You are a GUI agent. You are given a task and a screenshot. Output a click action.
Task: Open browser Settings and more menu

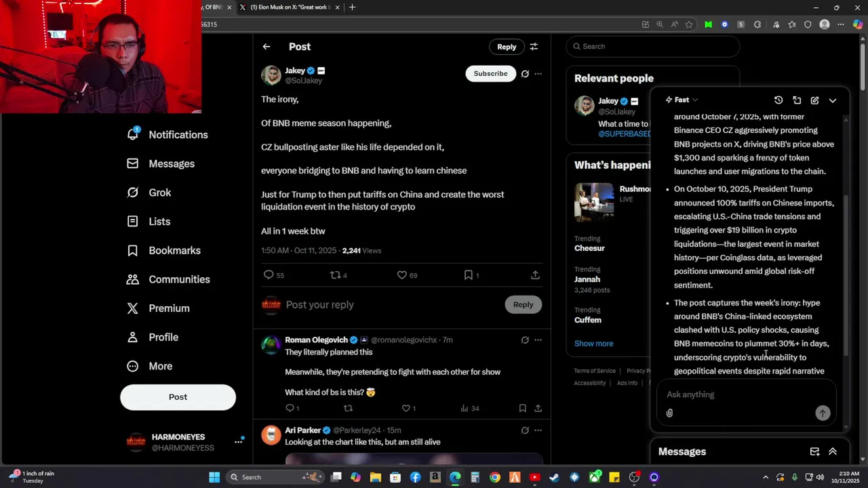point(841,24)
